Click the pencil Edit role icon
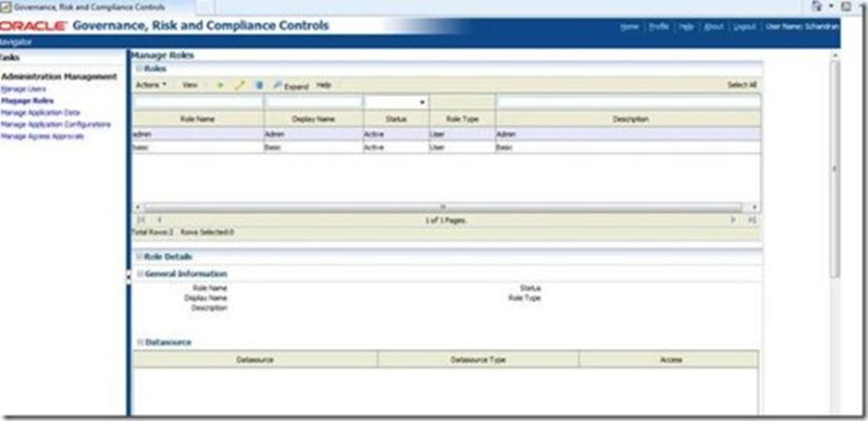 (239, 86)
